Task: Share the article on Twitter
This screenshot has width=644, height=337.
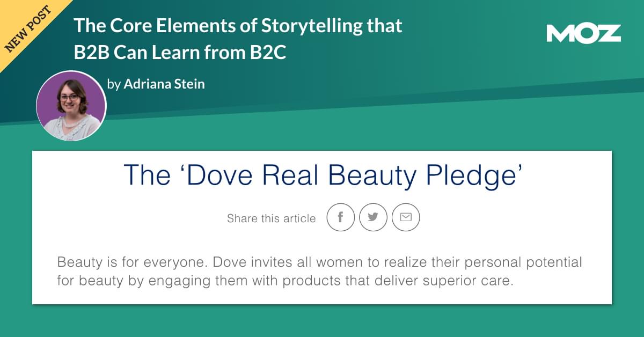Action: [x=373, y=217]
